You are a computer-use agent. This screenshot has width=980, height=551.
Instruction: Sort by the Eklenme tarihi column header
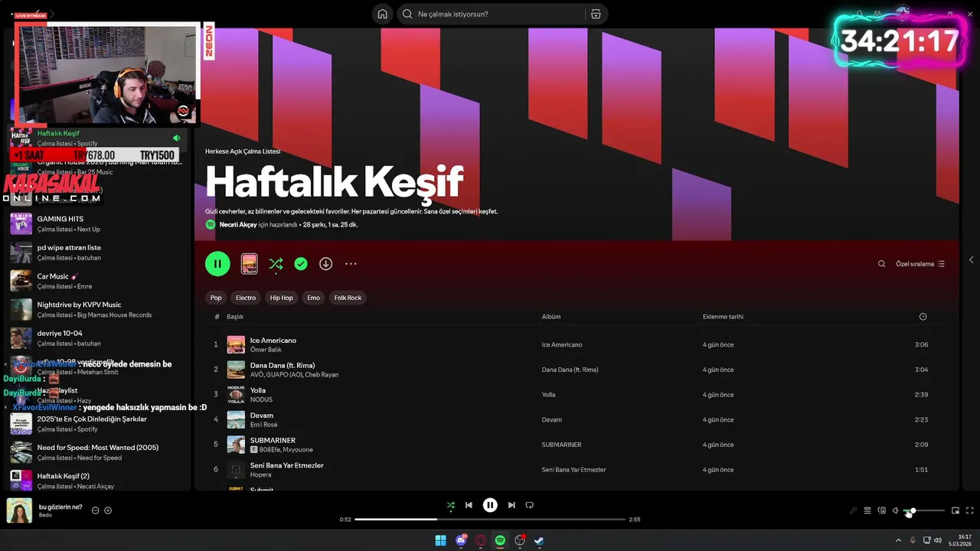723,317
